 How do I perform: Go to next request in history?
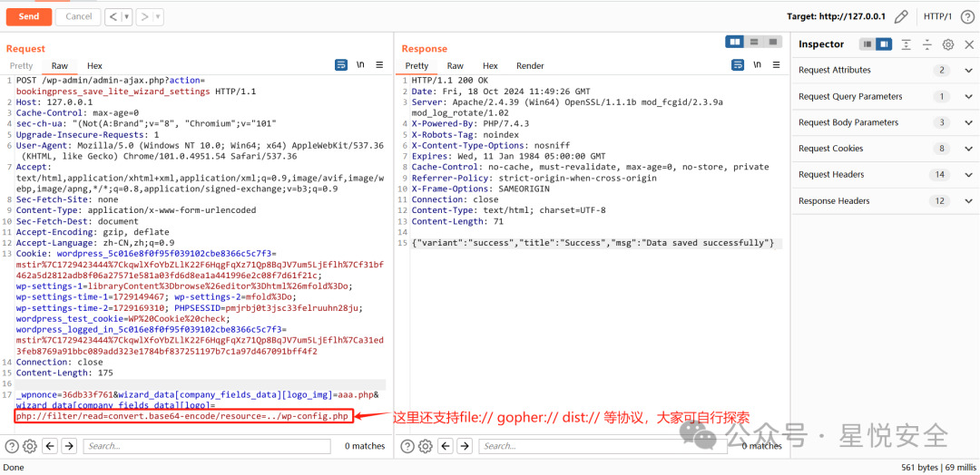[145, 17]
